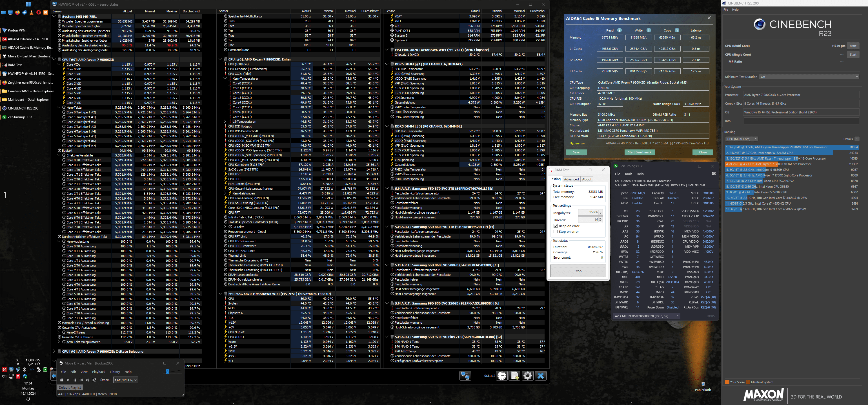Open Cinebench ranking CPU (Multi Core) dropdown

pyautogui.click(x=742, y=139)
